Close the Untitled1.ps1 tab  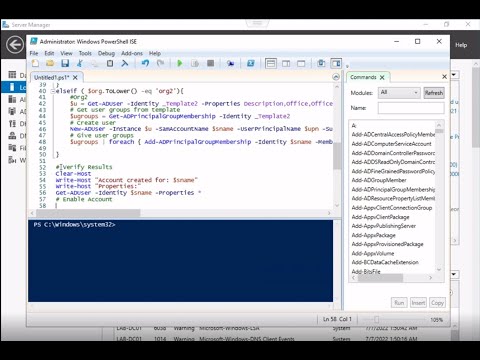75,77
